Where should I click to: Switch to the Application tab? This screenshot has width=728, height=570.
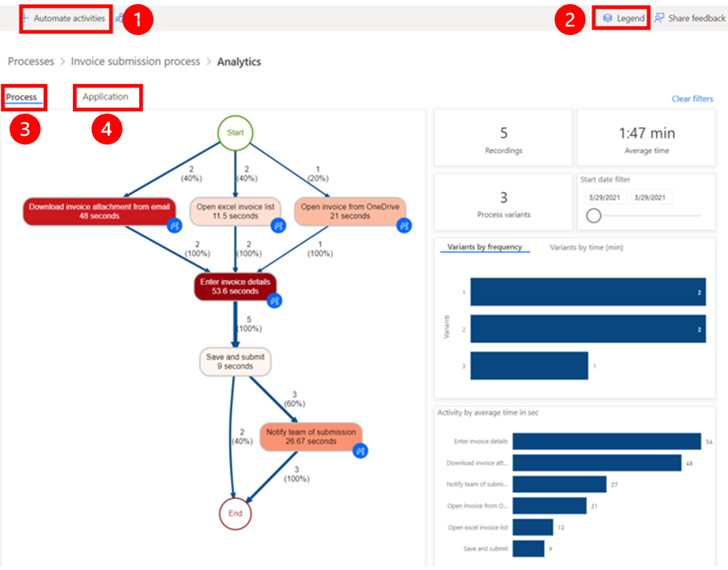point(107,96)
